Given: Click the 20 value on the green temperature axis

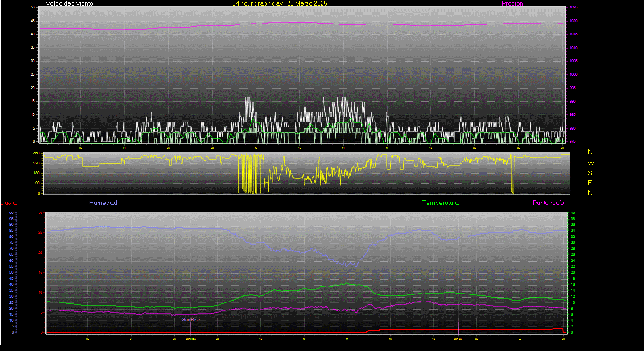Looking at the screenshot, I should [x=573, y=272].
